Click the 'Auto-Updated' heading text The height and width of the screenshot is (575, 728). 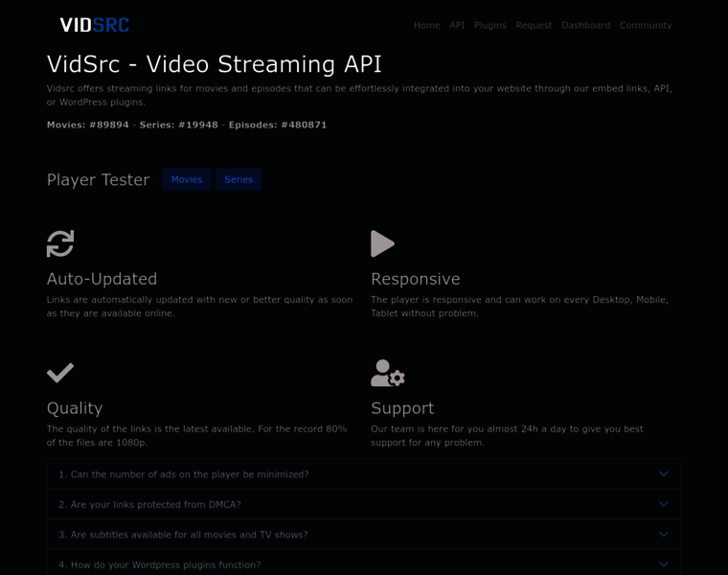point(102,279)
